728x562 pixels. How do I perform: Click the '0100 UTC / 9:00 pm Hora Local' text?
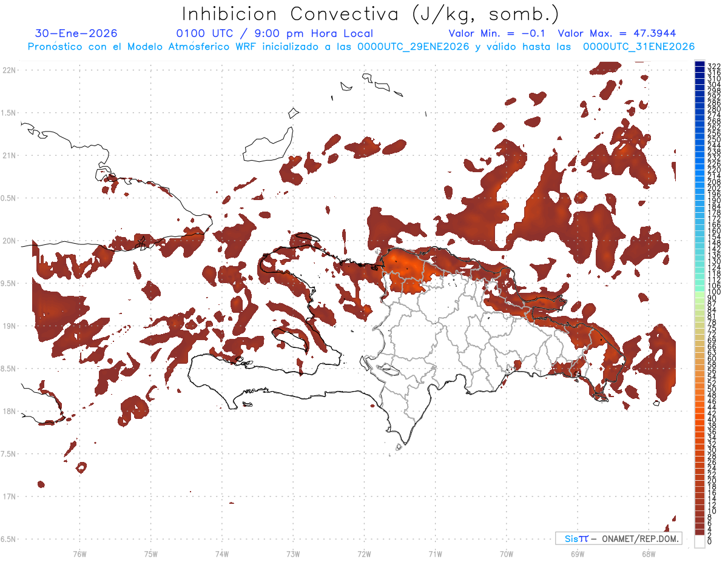click(x=275, y=33)
